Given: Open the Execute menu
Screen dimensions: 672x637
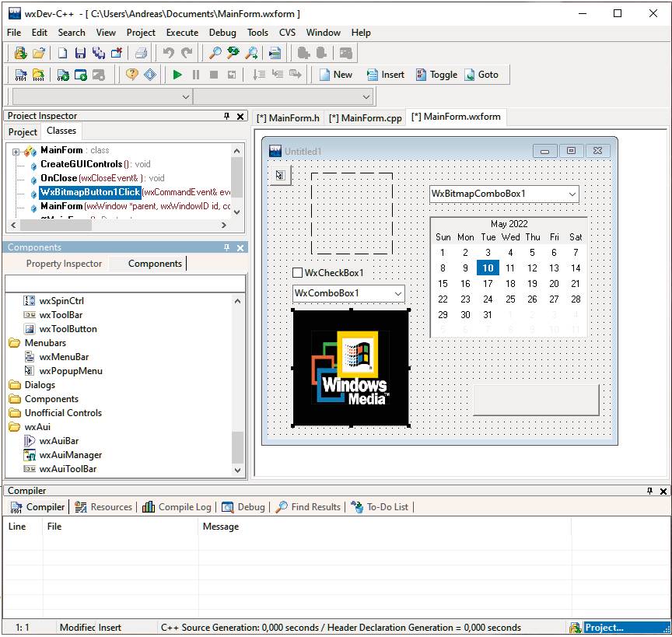Looking at the screenshot, I should click(x=182, y=33).
